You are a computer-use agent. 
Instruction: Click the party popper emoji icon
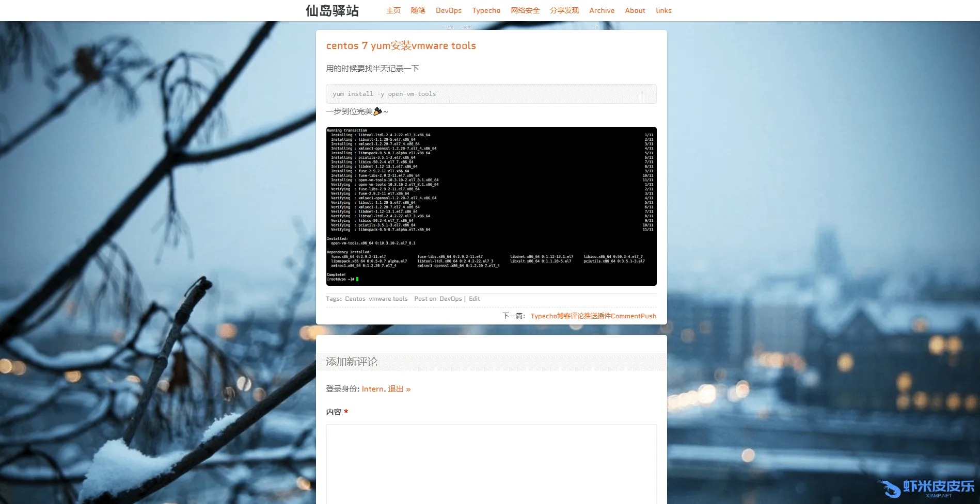coord(377,111)
